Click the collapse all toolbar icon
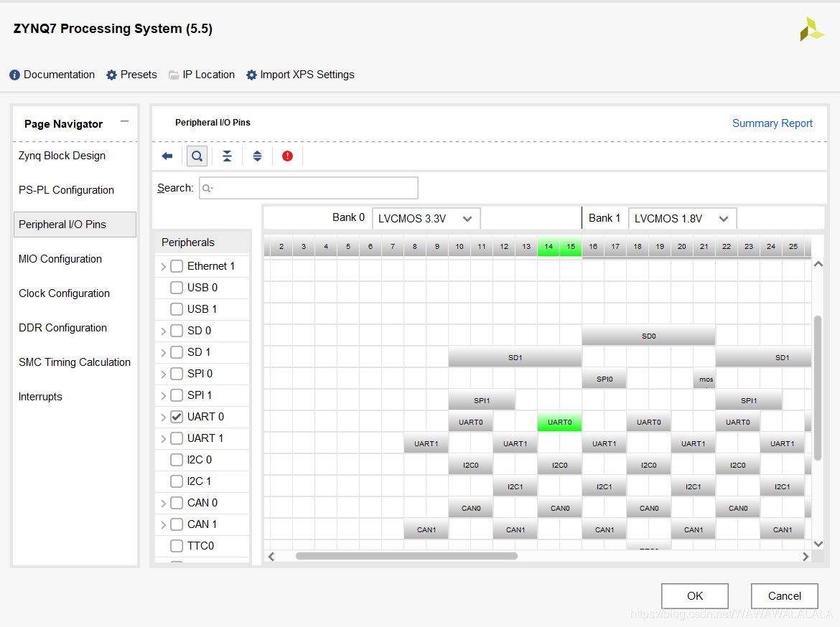840x627 pixels. (227, 156)
